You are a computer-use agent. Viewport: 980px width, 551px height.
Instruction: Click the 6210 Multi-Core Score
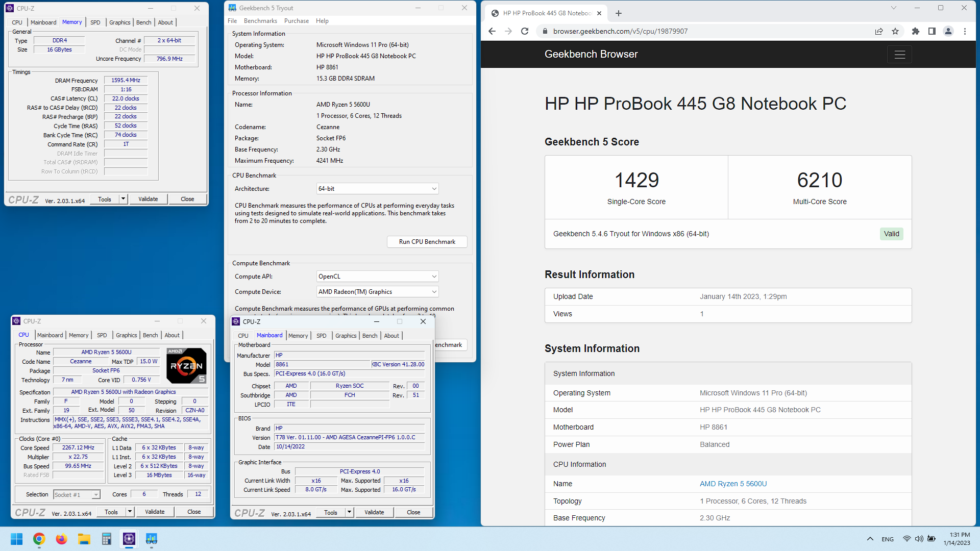[x=820, y=180]
